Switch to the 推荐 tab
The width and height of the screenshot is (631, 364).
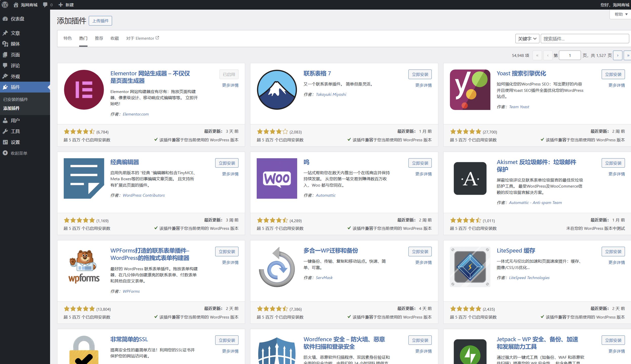(x=99, y=38)
